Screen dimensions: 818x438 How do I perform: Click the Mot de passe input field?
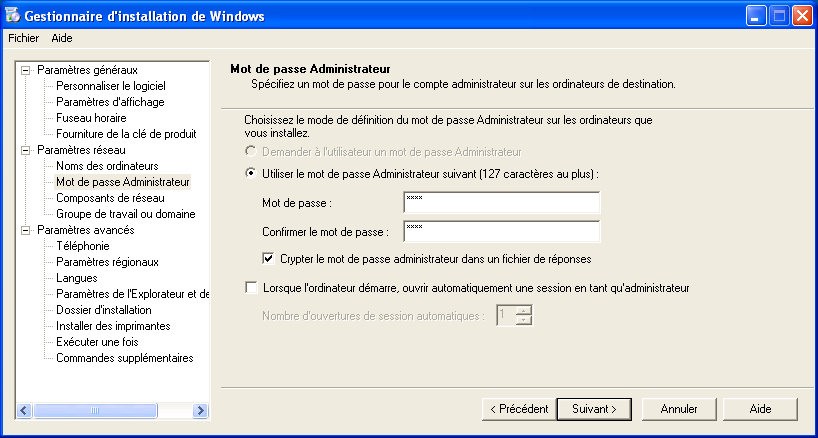coord(502,202)
